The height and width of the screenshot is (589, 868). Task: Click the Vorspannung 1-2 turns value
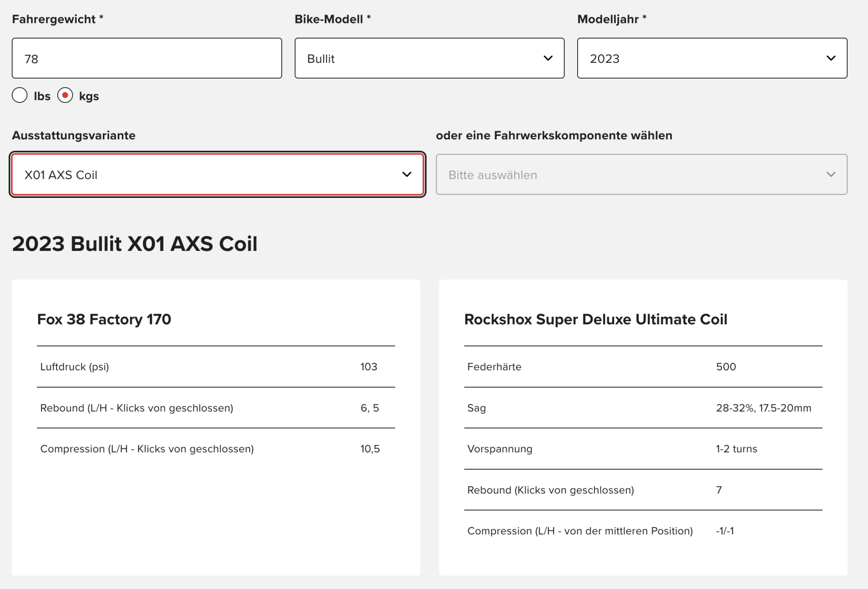coord(736,449)
